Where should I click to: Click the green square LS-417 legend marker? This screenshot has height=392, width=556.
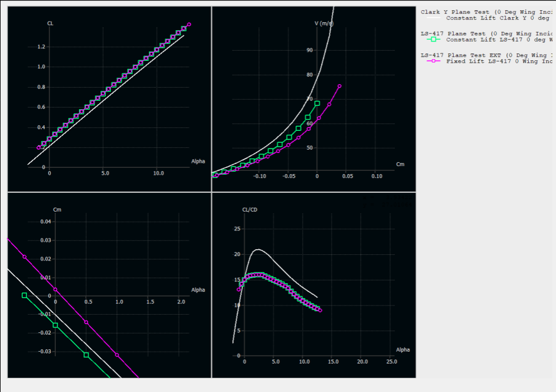[433, 40]
